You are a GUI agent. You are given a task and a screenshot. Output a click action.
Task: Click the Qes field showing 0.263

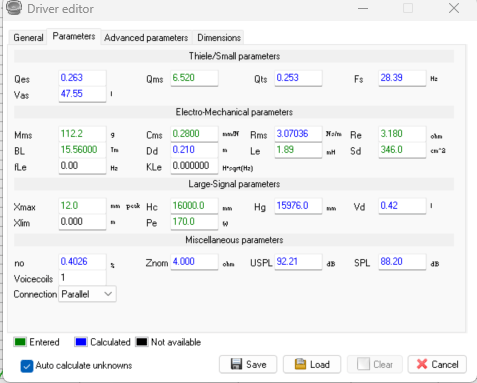[x=82, y=78]
